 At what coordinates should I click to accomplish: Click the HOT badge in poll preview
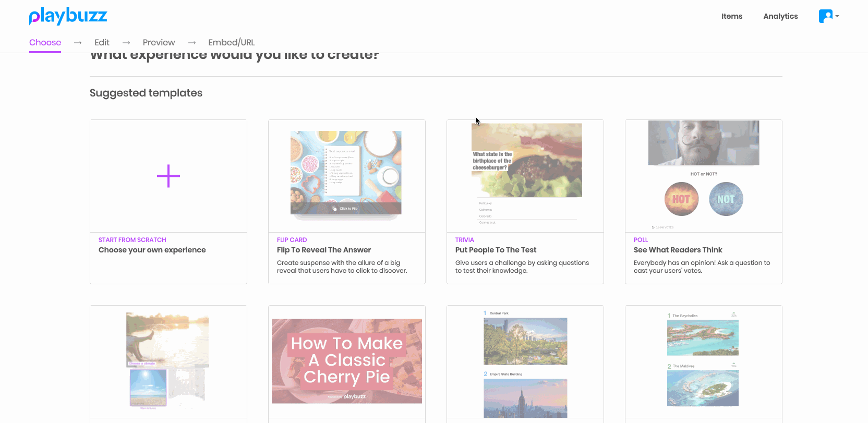[x=681, y=199]
